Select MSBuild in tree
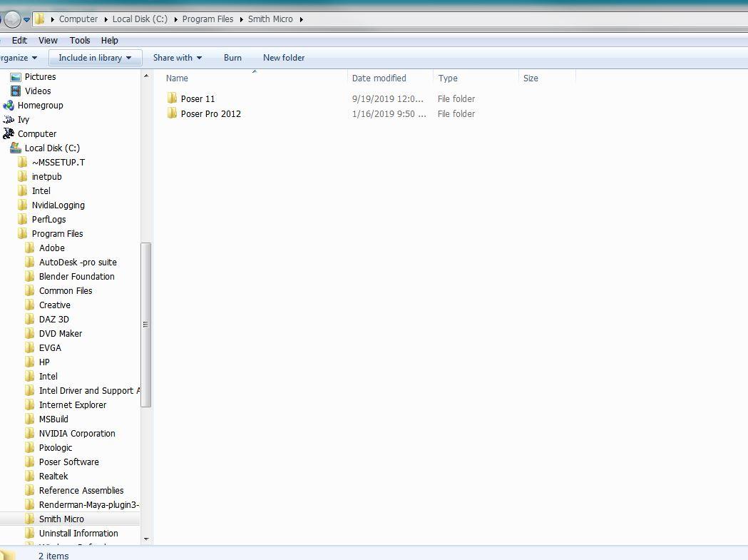 click(x=53, y=419)
